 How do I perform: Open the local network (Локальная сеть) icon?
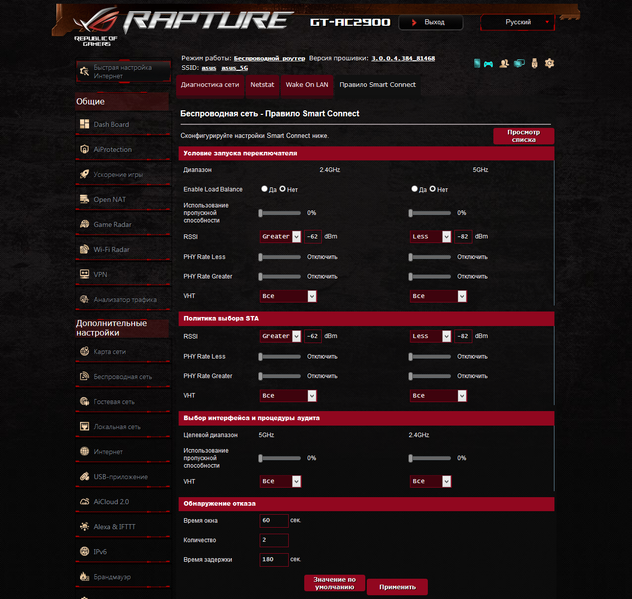[84, 426]
